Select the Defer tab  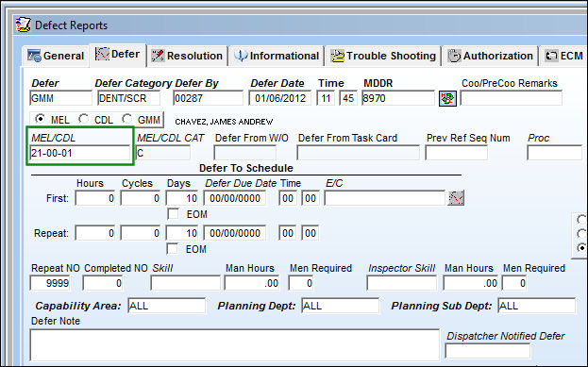pos(117,55)
